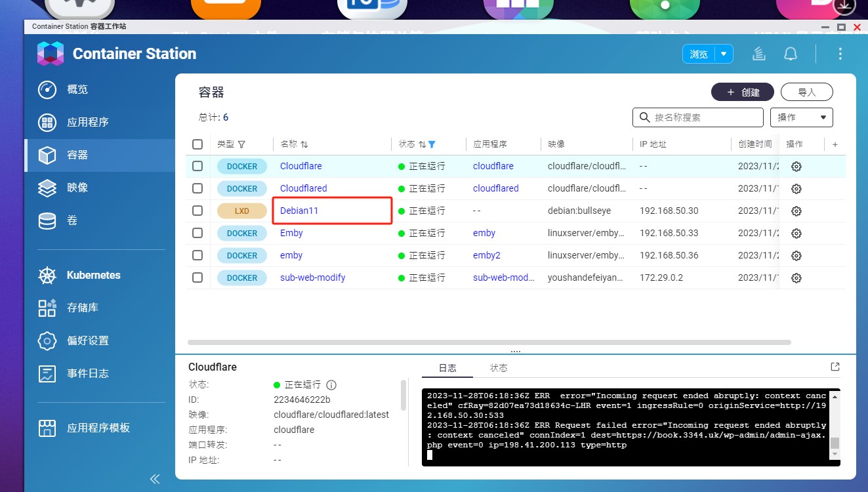
Task: Open the Kubernetes sidebar icon
Action: pyautogui.click(x=47, y=275)
